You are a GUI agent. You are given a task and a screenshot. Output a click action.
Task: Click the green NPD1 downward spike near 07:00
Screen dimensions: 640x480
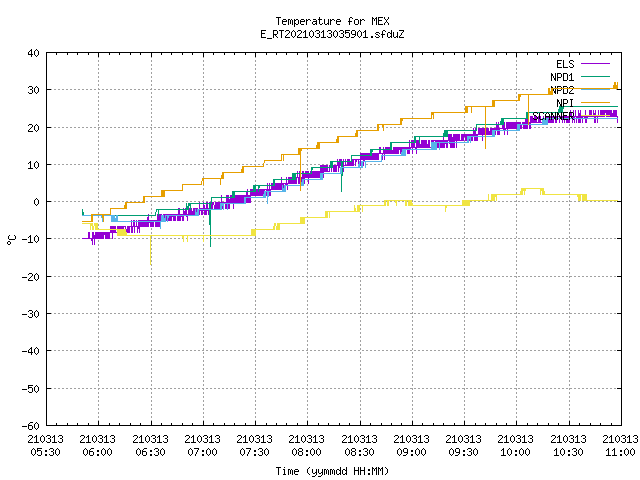click(210, 227)
